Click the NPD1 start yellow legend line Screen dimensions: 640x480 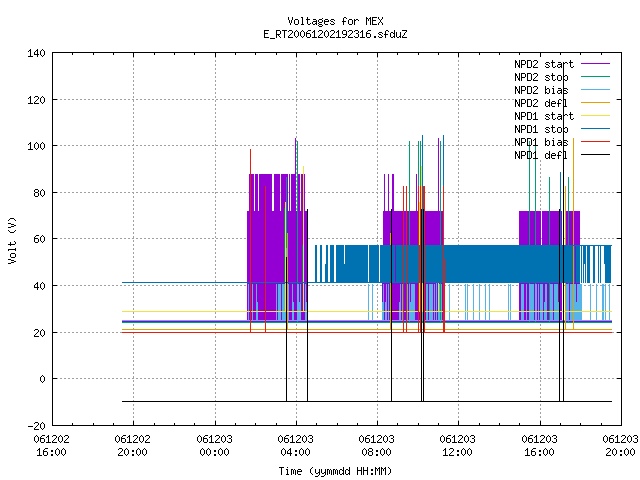595,116
